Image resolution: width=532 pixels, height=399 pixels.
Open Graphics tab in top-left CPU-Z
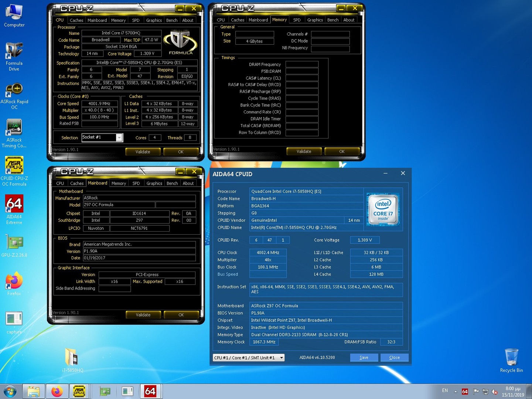coord(154,20)
